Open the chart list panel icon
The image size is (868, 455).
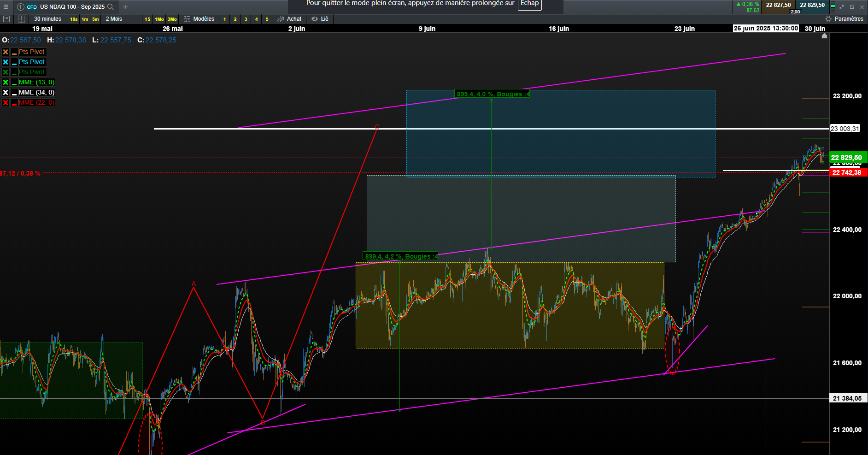point(6,19)
